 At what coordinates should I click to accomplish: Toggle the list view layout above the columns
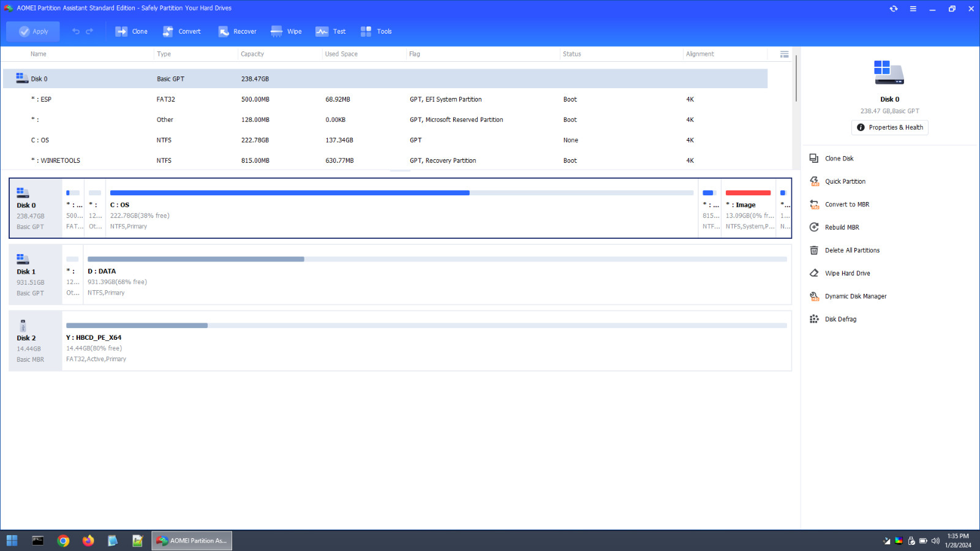tap(784, 54)
